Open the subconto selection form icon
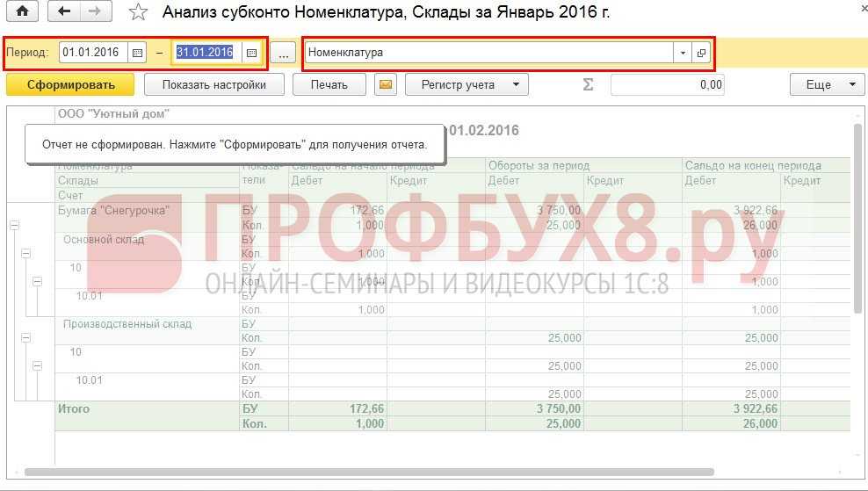This screenshot has width=868, height=491. tap(701, 54)
